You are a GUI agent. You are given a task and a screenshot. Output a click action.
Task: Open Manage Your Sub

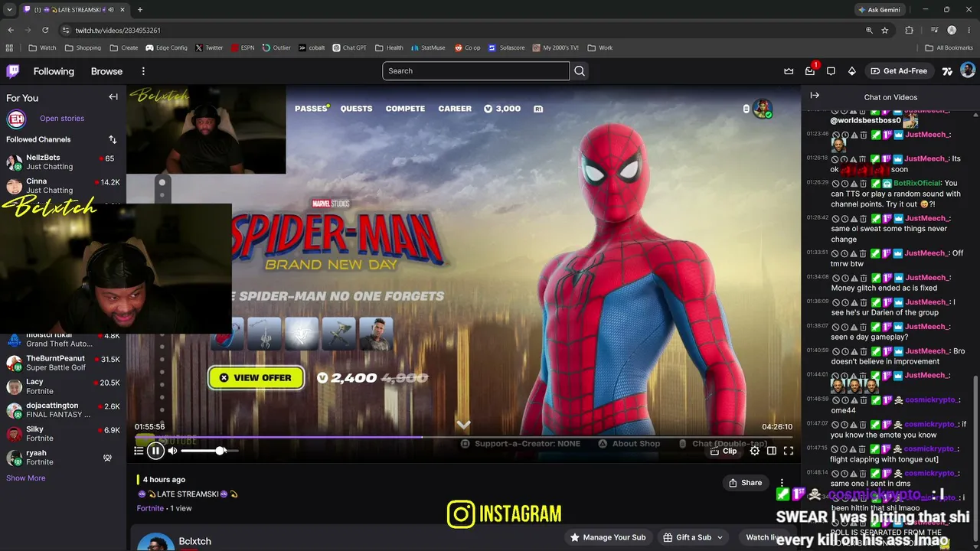pos(608,537)
